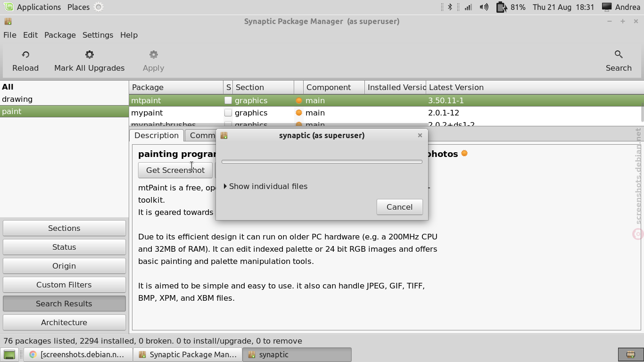Open the File menu
This screenshot has height=362, width=644.
point(10,35)
